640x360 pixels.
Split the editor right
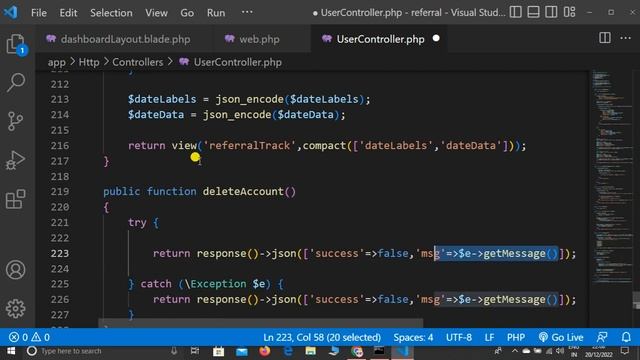coord(605,38)
